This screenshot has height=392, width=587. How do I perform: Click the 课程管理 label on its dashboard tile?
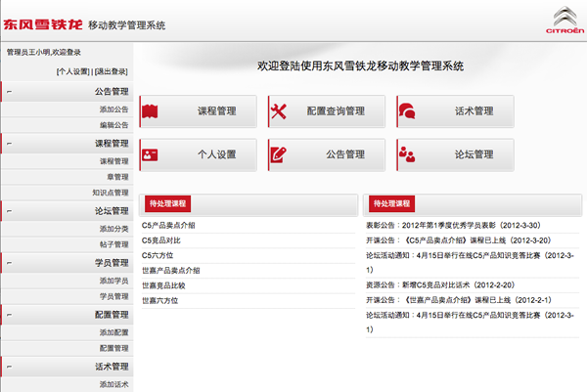point(217,111)
